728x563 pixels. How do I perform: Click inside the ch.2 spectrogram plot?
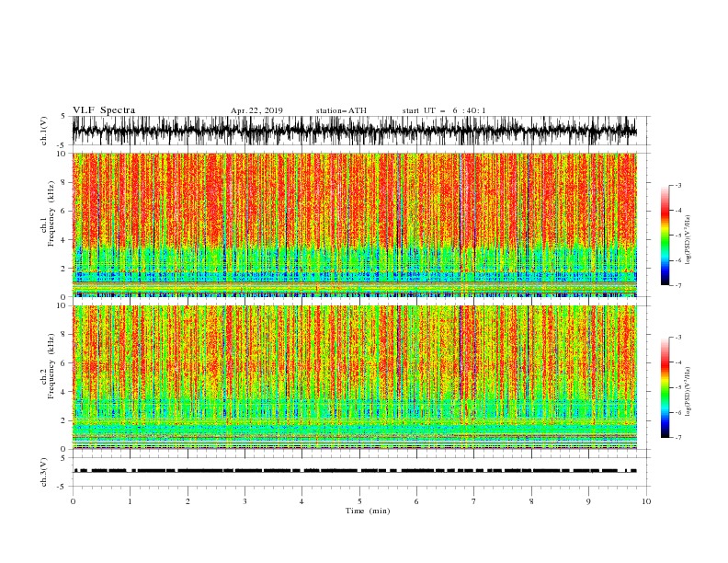click(x=355, y=377)
